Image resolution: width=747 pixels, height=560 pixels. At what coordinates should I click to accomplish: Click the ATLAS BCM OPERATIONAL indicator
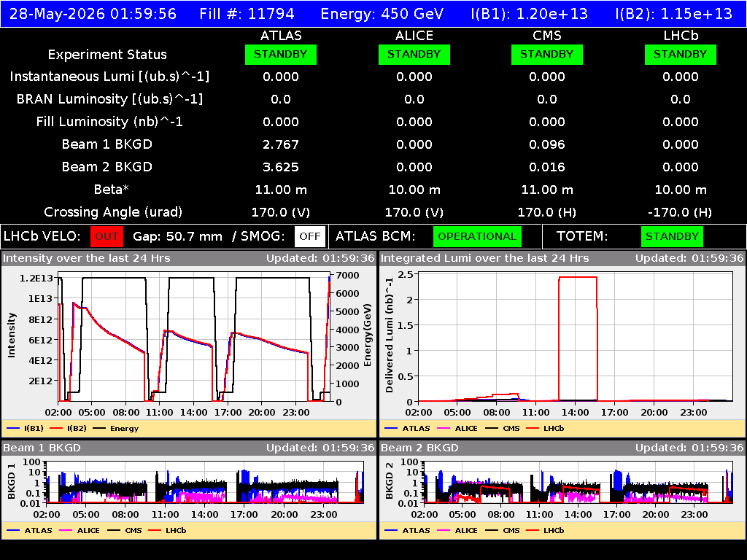[x=477, y=237]
